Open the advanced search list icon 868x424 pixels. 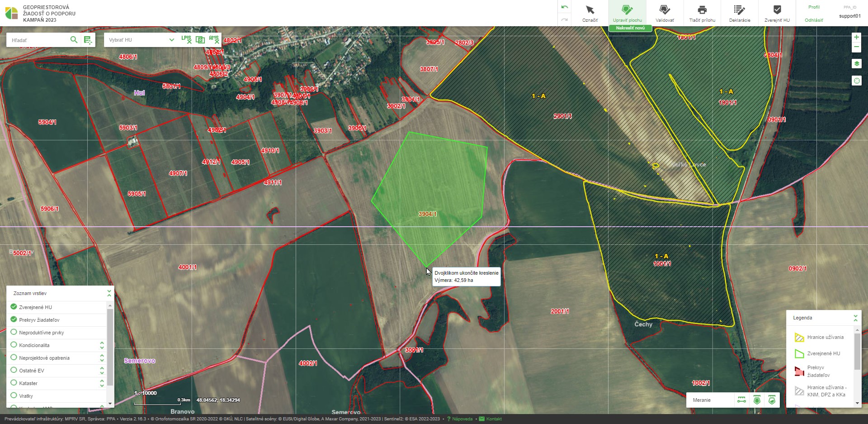88,40
